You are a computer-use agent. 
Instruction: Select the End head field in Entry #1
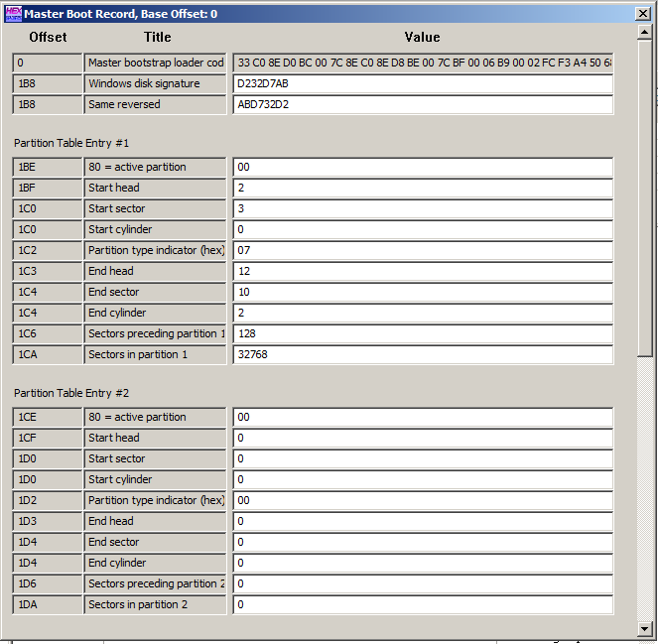[x=423, y=271]
